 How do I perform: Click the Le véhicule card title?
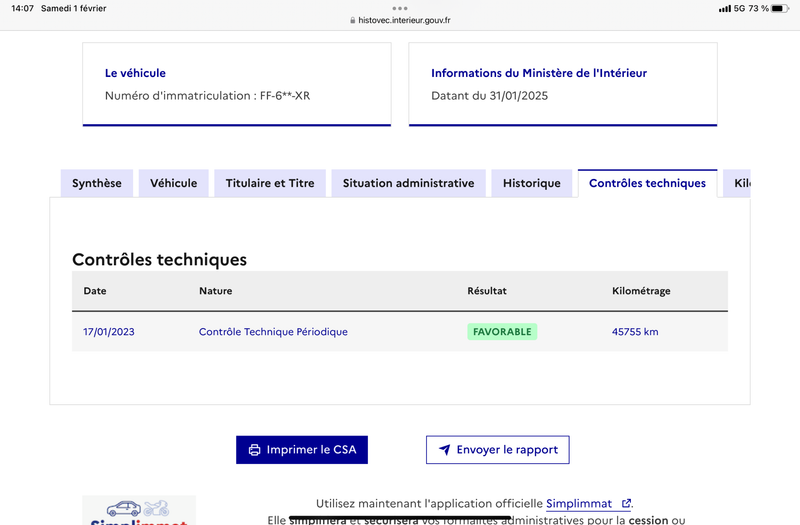pyautogui.click(x=135, y=73)
